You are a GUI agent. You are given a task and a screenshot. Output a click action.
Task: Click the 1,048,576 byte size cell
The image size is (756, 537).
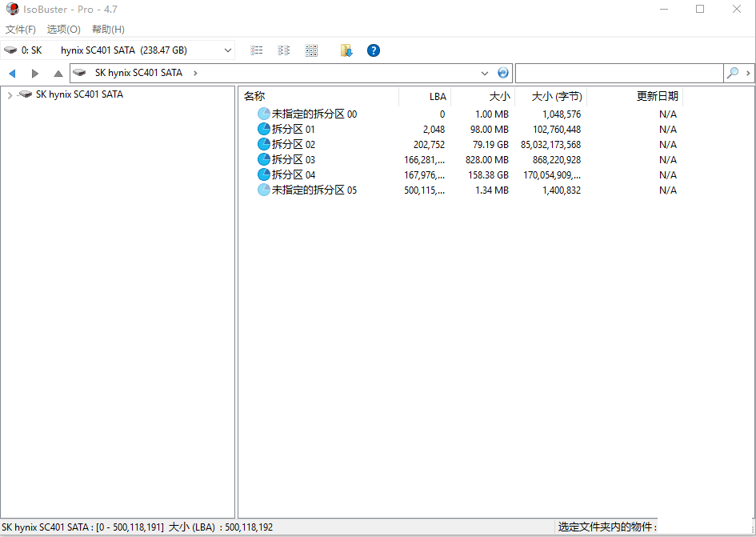(562, 114)
